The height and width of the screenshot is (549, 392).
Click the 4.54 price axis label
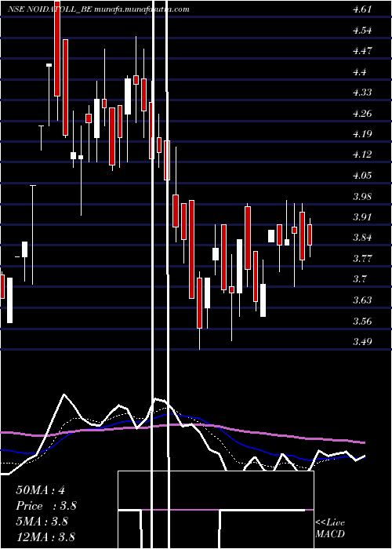click(x=362, y=30)
